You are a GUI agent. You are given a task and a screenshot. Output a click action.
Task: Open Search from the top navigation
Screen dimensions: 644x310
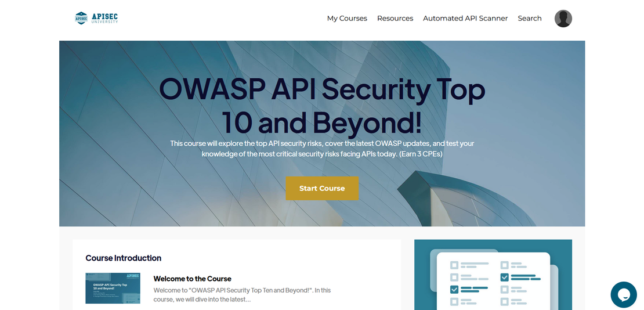point(529,19)
